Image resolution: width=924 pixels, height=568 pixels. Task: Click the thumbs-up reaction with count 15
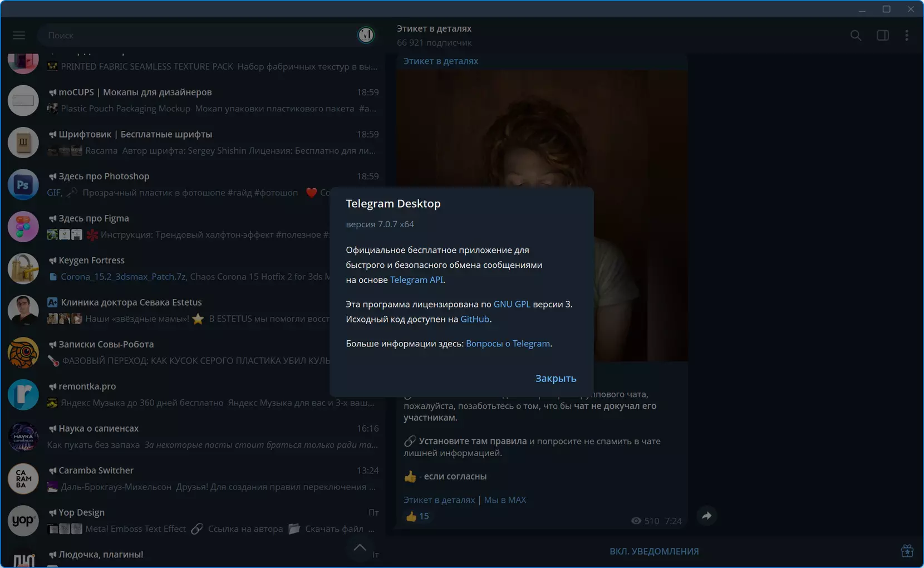click(x=417, y=516)
